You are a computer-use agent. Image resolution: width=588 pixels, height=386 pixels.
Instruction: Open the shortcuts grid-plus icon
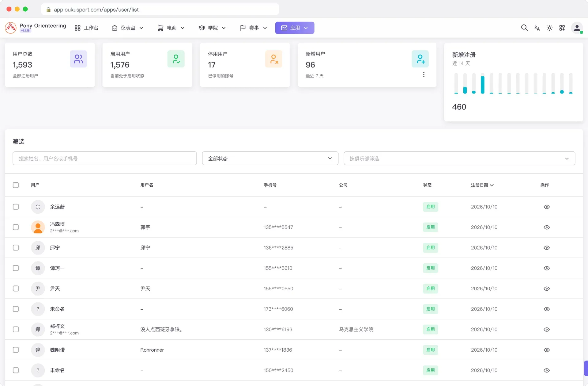(562, 28)
